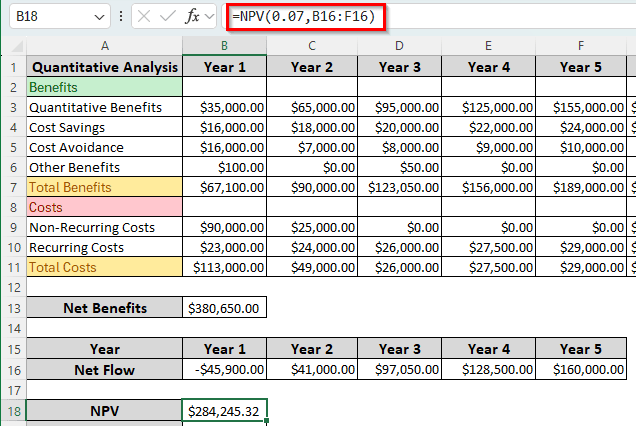Select row 11 header

[x=14, y=267]
